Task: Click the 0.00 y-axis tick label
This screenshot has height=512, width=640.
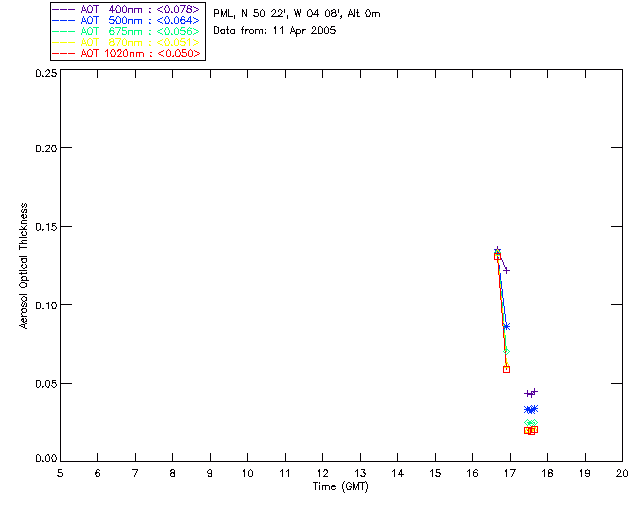Action: tap(46, 459)
